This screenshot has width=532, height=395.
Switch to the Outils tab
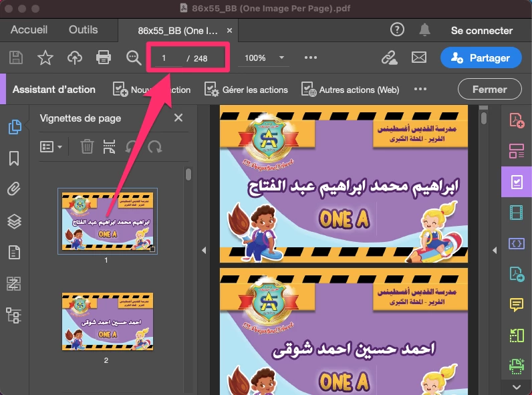coord(83,30)
